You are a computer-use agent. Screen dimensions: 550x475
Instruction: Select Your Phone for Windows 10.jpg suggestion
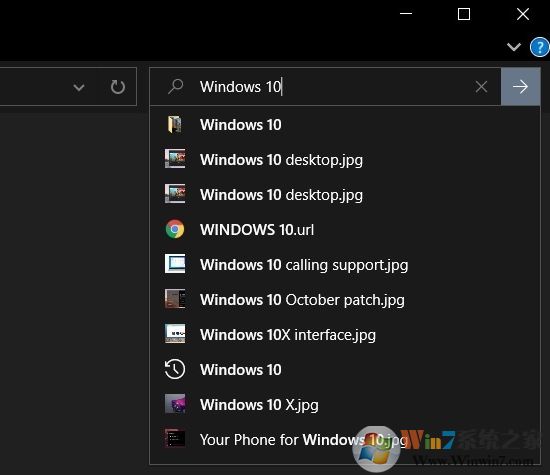point(345,439)
